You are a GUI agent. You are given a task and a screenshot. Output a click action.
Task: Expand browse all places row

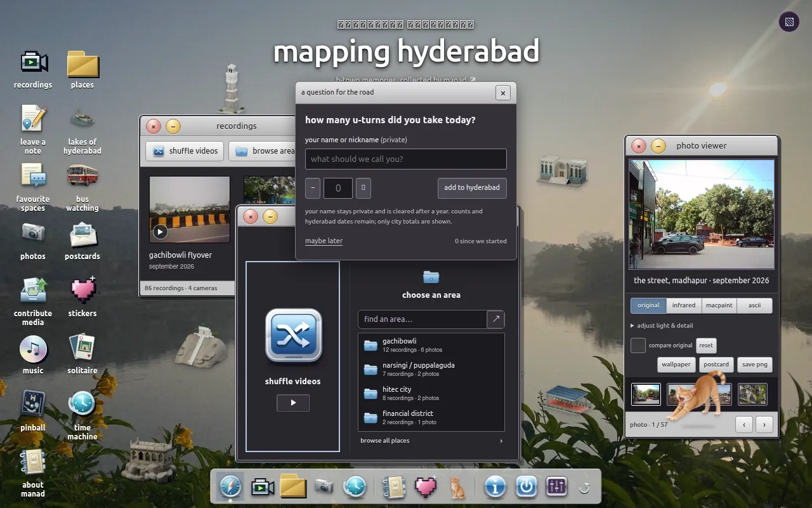[431, 441]
